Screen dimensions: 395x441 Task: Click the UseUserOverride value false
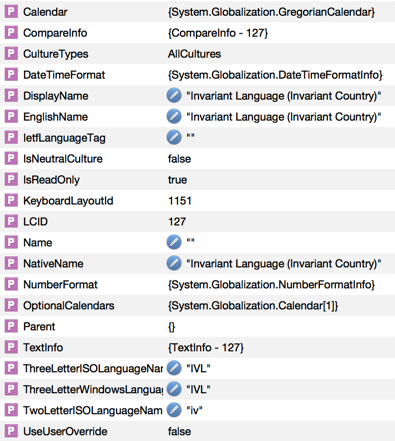tap(179, 431)
